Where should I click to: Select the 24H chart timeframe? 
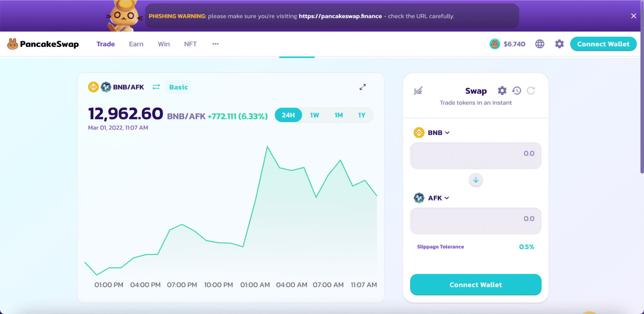pyautogui.click(x=288, y=115)
